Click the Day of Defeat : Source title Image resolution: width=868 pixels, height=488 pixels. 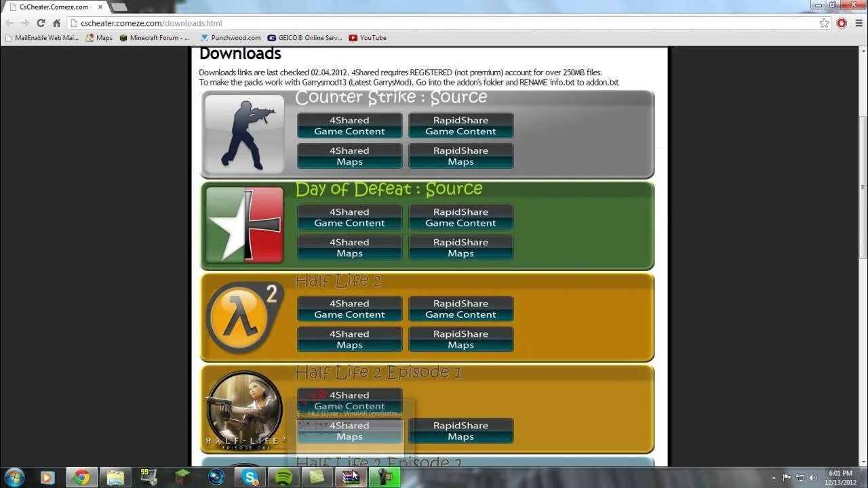coord(389,189)
